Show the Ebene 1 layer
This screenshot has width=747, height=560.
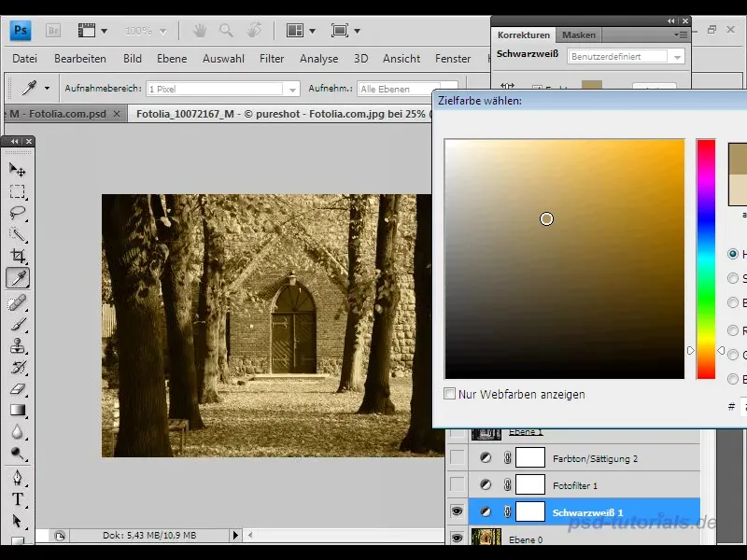click(457, 432)
